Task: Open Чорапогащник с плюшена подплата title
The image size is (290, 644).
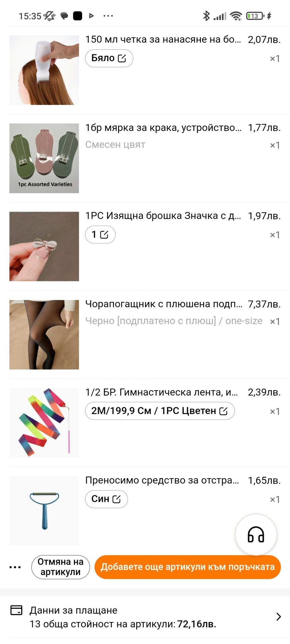Action: pyautogui.click(x=164, y=304)
